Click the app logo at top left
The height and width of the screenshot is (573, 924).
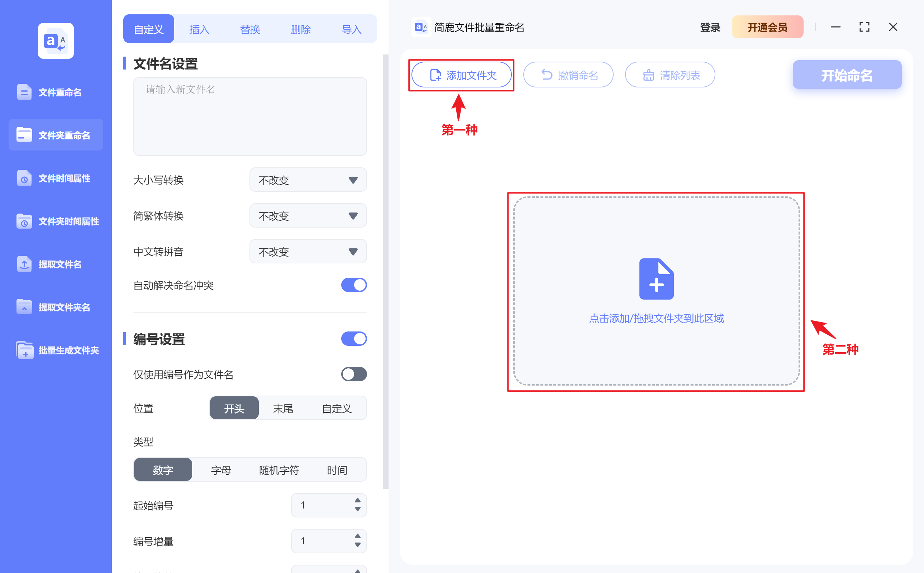point(55,40)
